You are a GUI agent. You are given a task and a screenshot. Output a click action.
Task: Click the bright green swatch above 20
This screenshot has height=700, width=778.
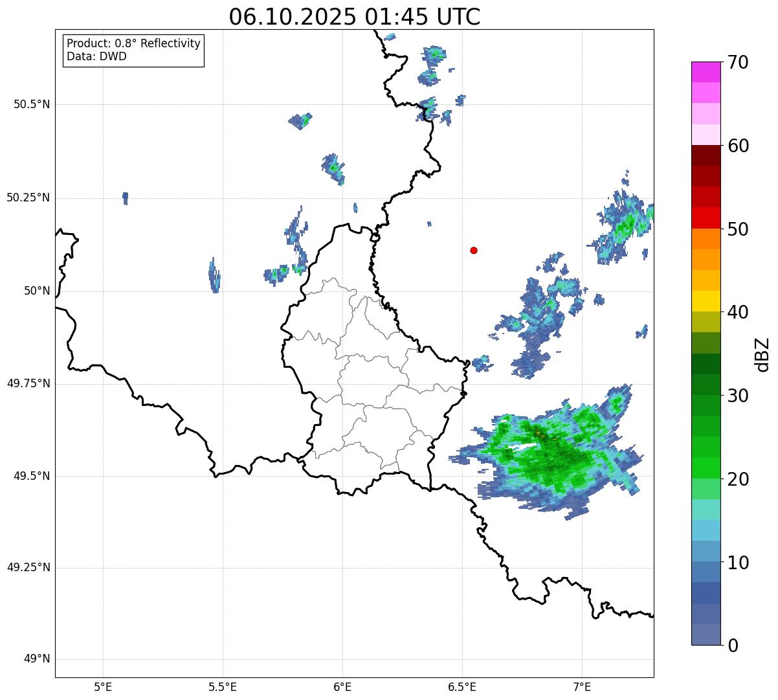click(x=706, y=468)
